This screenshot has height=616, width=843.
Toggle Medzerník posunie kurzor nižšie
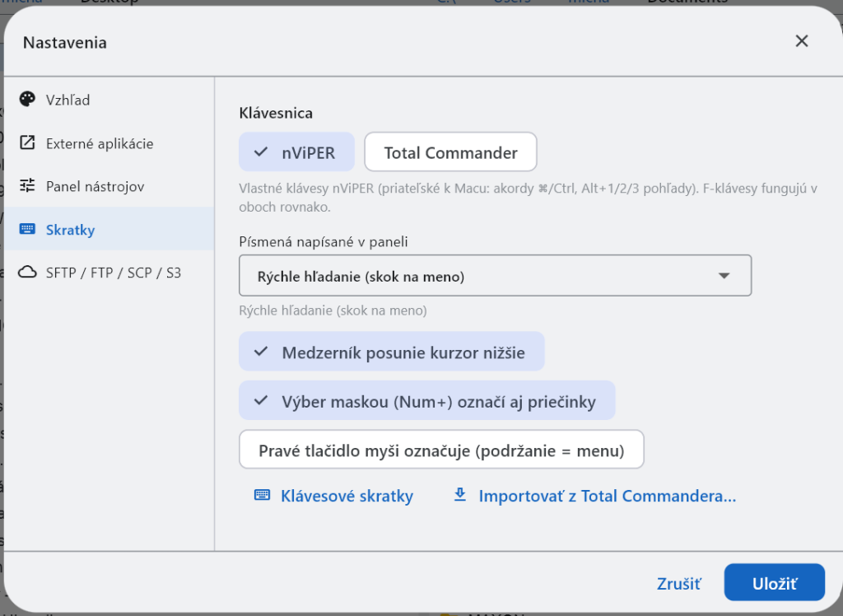(x=392, y=352)
